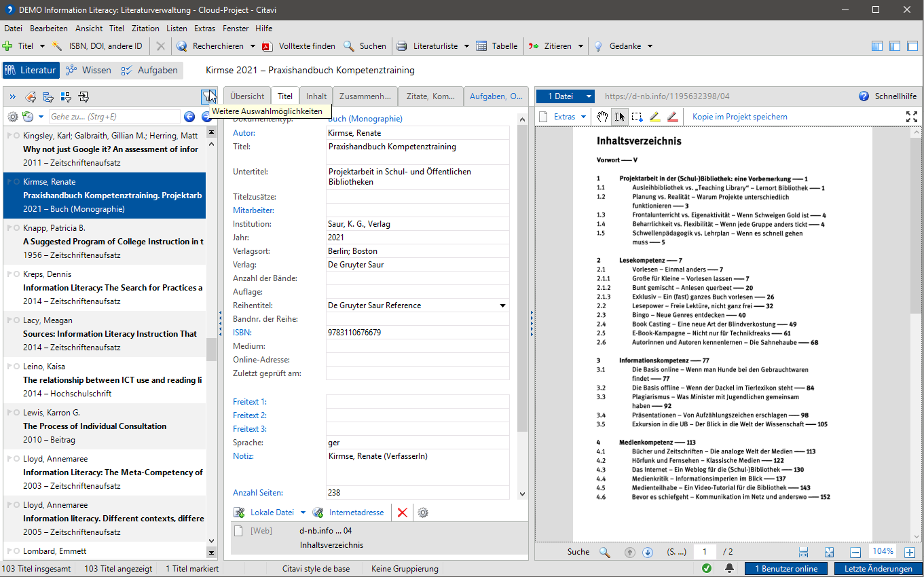
Task: Click the rightmost layout view icon at top right
Action: [x=912, y=46]
